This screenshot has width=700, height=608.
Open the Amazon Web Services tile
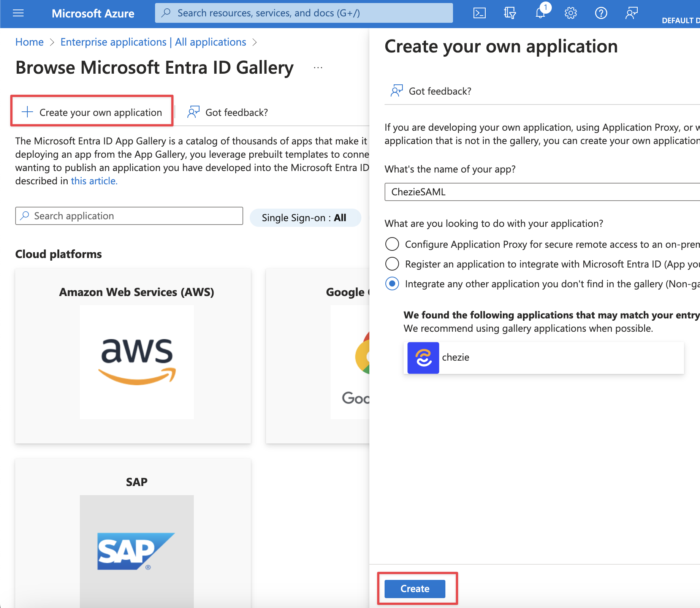click(x=133, y=355)
